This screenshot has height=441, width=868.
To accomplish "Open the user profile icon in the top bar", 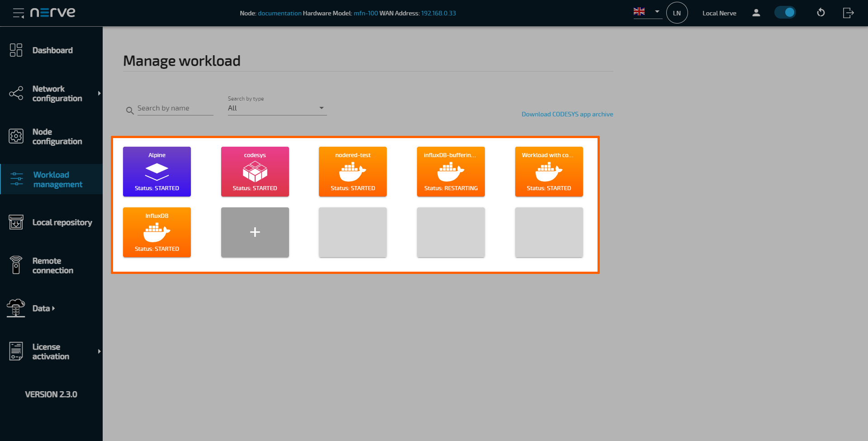I will click(x=756, y=13).
